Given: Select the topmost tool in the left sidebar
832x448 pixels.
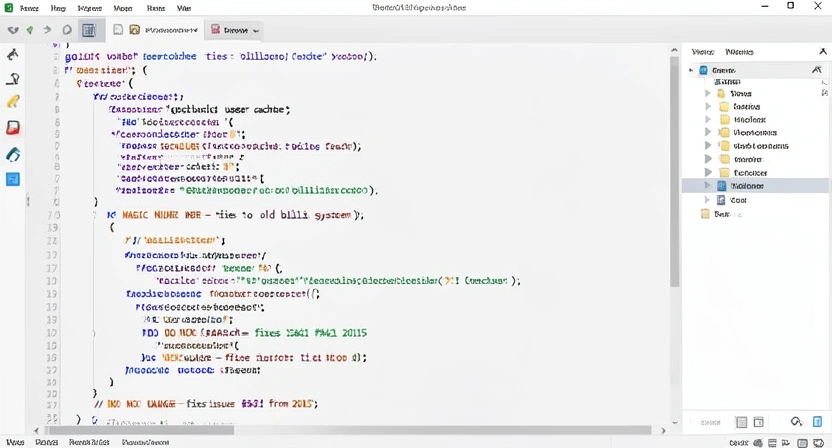Looking at the screenshot, I should [x=13, y=54].
